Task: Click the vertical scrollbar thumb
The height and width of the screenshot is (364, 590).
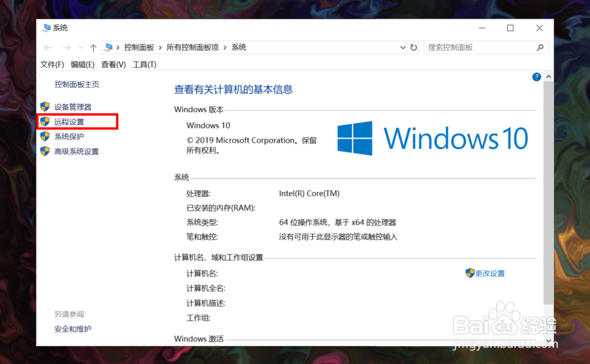Action: pyautogui.click(x=549, y=192)
